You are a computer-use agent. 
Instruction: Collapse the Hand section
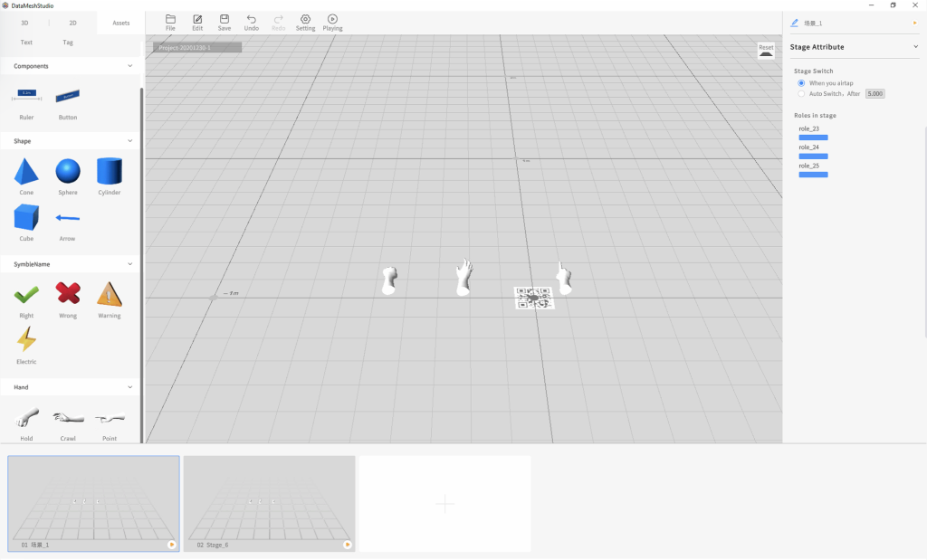pos(130,387)
